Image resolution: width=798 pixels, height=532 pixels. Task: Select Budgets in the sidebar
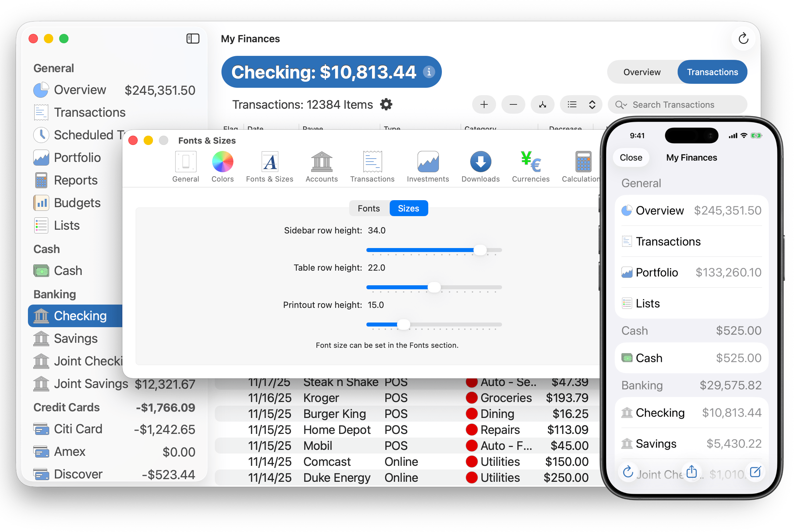click(77, 203)
